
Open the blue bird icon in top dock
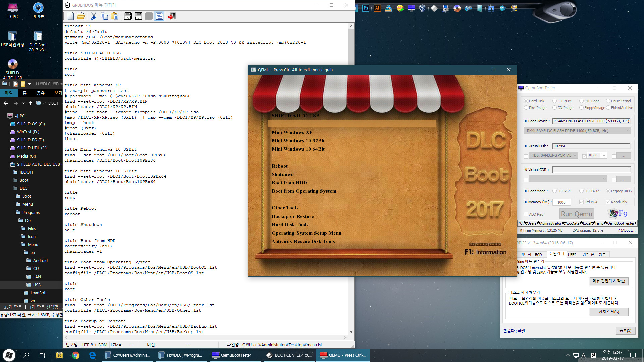[x=502, y=8]
